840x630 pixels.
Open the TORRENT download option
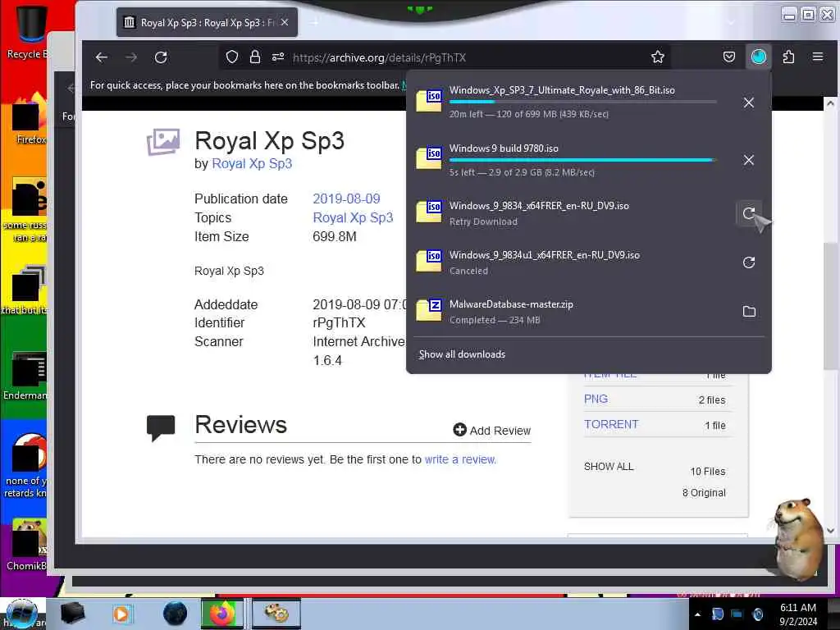tap(610, 424)
